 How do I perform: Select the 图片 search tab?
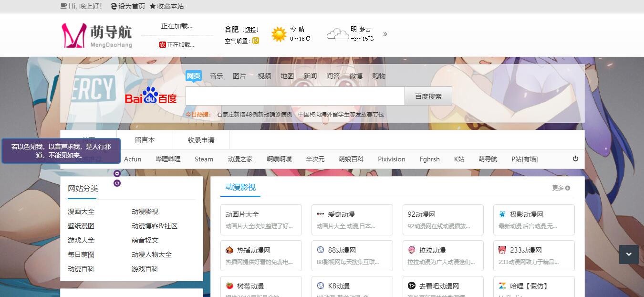pos(239,76)
